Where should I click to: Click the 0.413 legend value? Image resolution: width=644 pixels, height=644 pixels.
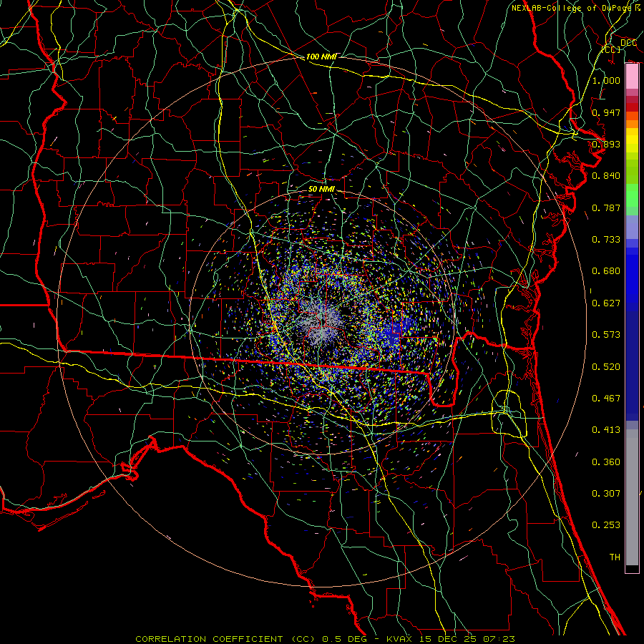[x=606, y=429]
